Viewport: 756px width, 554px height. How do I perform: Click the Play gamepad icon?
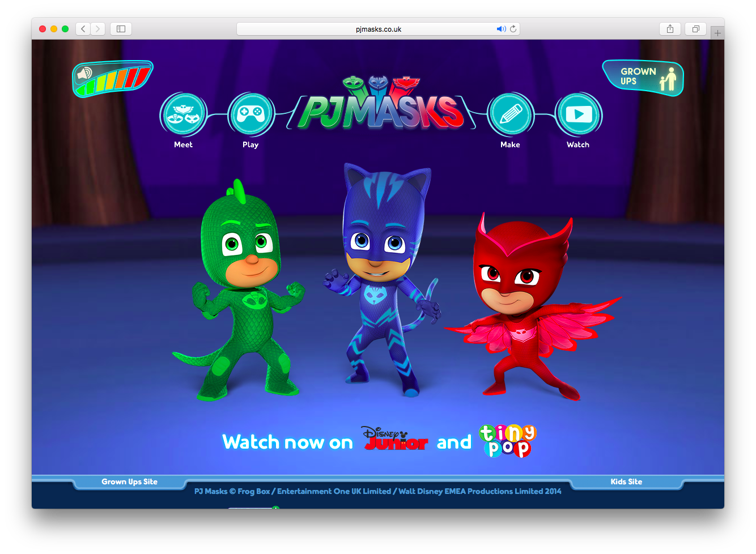(250, 115)
